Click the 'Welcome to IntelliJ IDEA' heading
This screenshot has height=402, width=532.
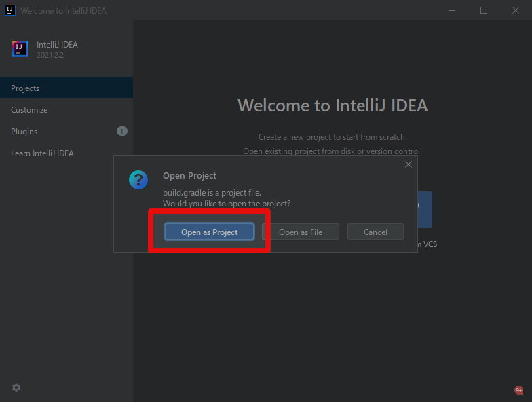point(332,106)
